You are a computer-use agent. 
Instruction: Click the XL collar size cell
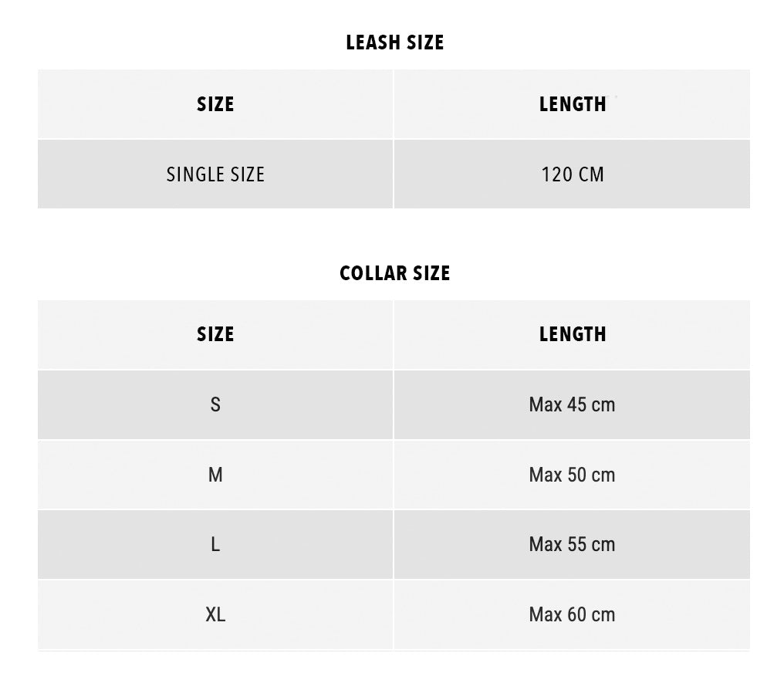(215, 615)
